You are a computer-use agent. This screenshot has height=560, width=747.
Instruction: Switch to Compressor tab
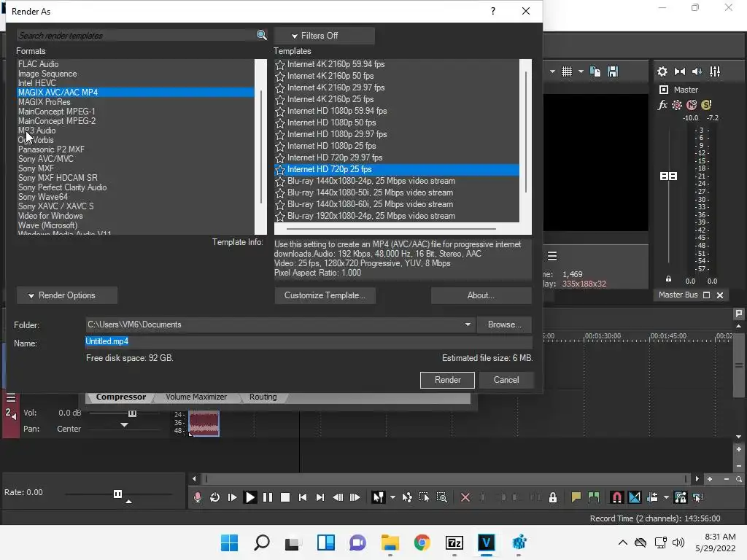[121, 397]
